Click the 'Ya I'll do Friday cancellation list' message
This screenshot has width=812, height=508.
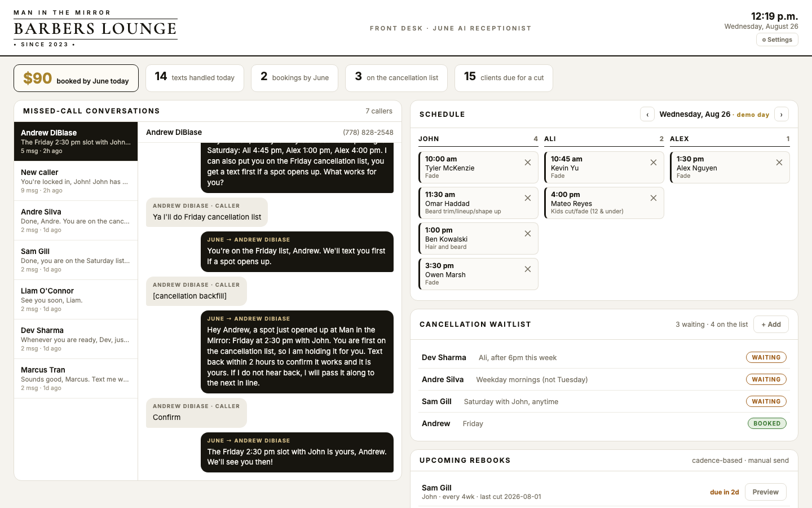[207, 212]
